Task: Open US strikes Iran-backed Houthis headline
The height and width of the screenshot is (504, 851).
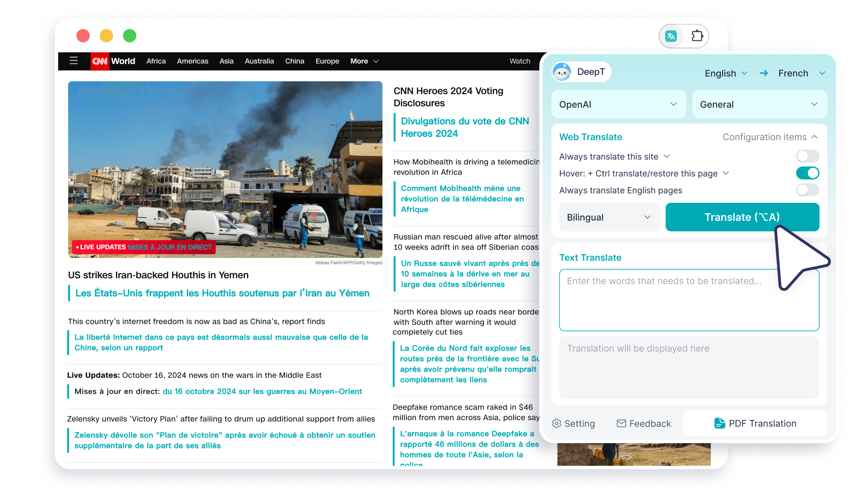Action: 158,275
